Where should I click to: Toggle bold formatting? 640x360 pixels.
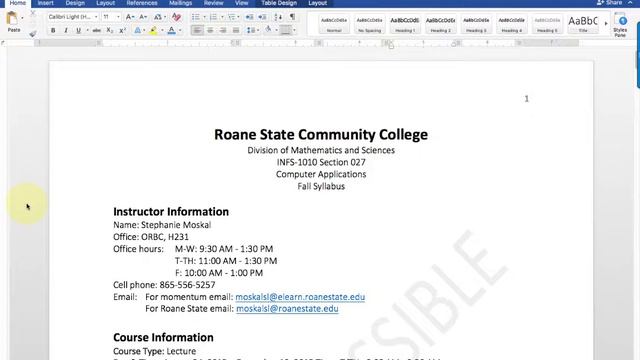[x=53, y=31]
